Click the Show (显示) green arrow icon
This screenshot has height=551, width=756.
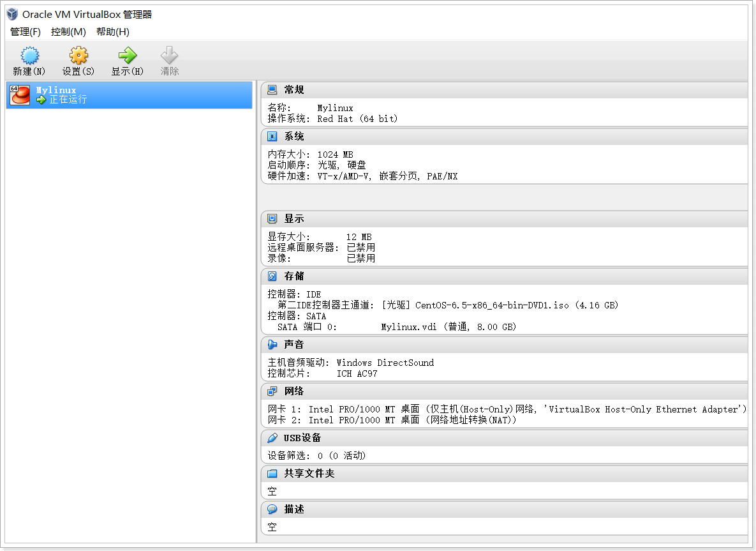pos(128,56)
